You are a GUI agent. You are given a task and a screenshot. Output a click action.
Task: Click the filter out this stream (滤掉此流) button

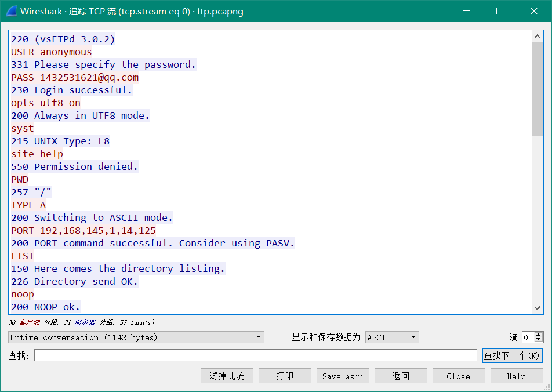(227, 376)
